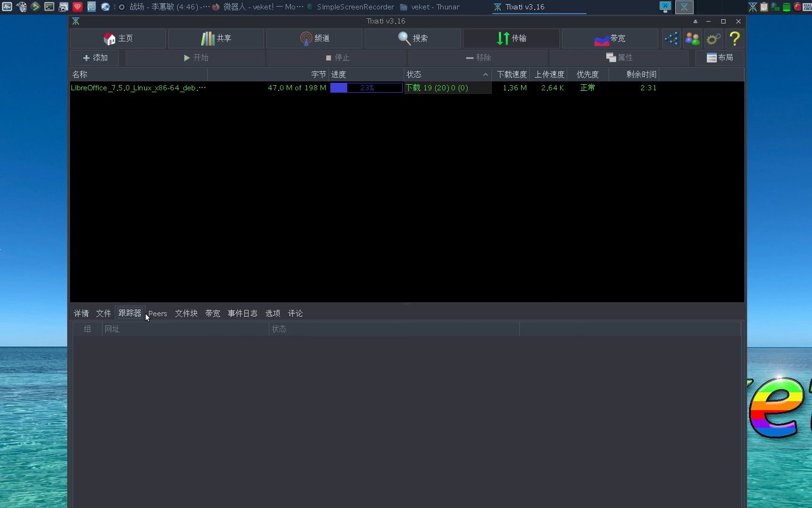
Task: Click the roll-up arrow in Tixati titlebar
Action: coord(695,21)
